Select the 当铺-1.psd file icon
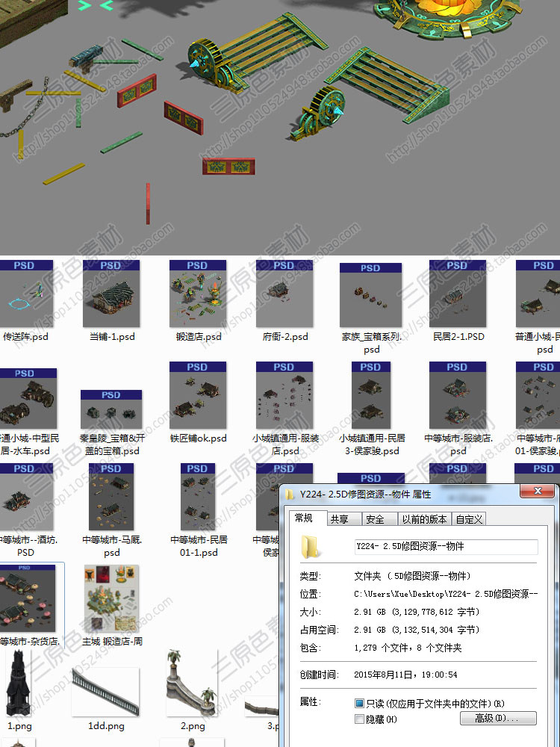Viewport: 560px width, 747px height. (111, 294)
